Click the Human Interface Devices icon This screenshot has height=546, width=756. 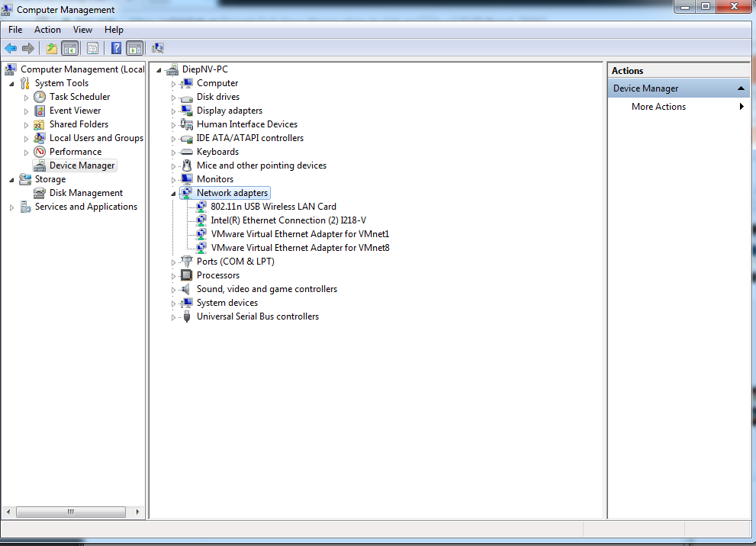tap(187, 124)
